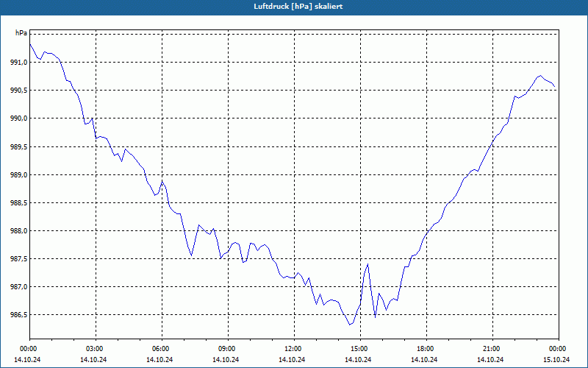Select the 987,5 axis value

click(x=19, y=259)
